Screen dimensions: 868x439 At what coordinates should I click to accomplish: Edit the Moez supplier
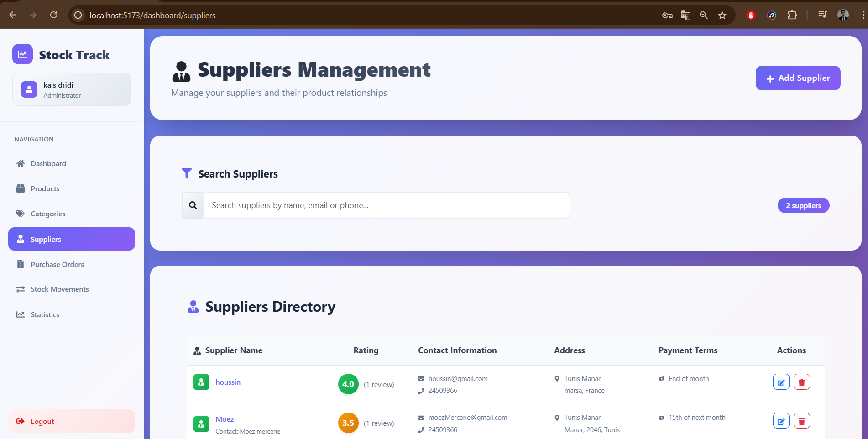(781, 421)
